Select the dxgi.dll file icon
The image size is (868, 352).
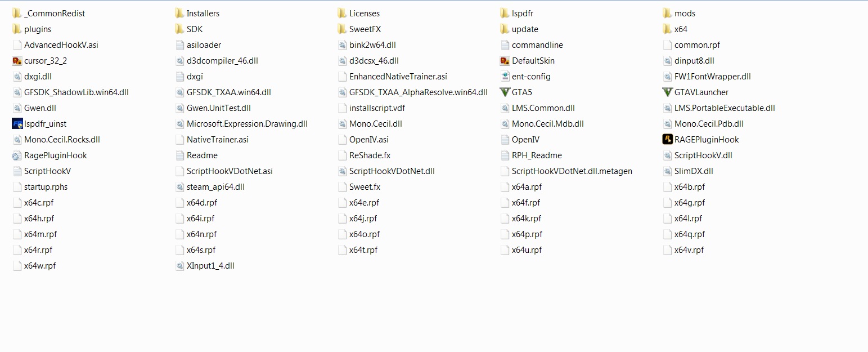pos(17,76)
